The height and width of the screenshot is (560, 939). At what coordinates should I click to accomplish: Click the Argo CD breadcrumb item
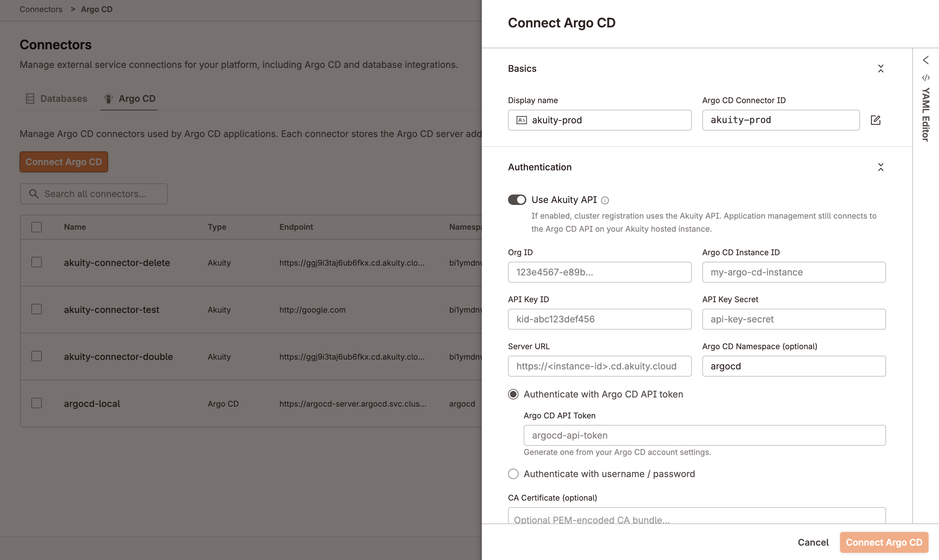pyautogui.click(x=97, y=9)
